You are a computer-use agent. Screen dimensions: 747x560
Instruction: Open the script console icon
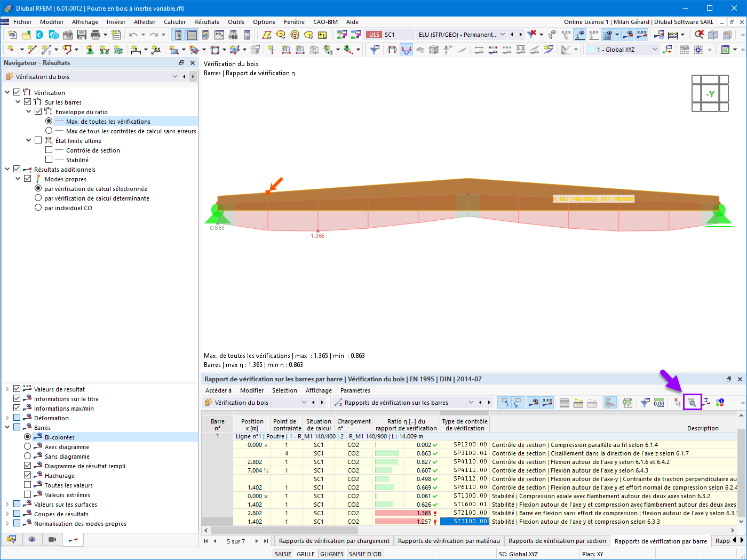point(219,35)
